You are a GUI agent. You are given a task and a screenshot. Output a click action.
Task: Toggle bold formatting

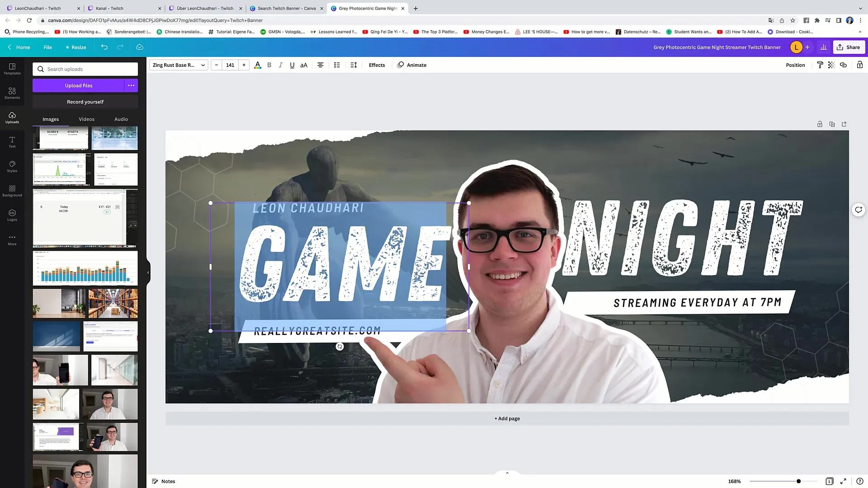point(269,65)
